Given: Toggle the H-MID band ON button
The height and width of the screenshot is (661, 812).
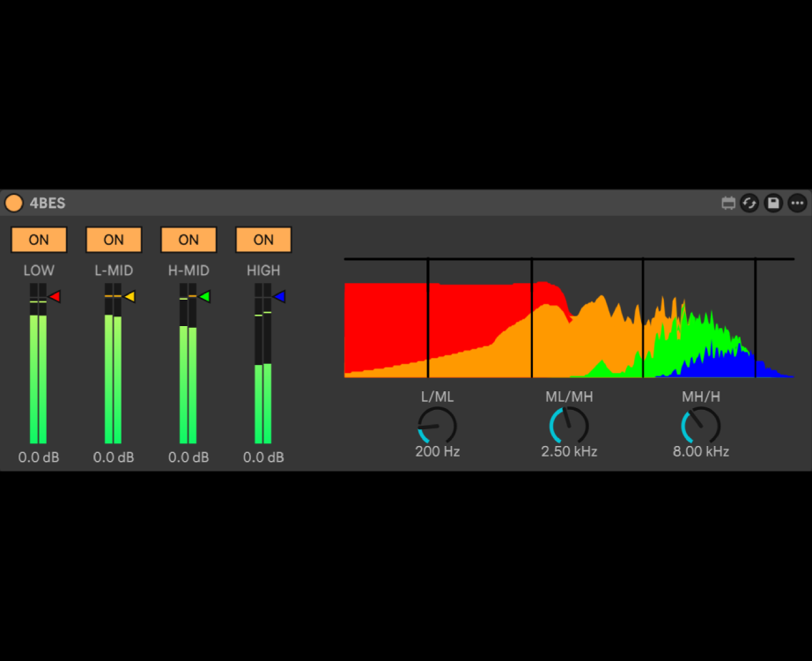Looking at the screenshot, I should click(x=188, y=240).
